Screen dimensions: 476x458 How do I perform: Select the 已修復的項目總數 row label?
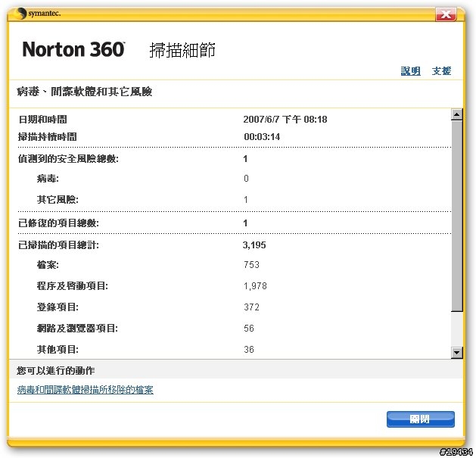tap(58, 223)
